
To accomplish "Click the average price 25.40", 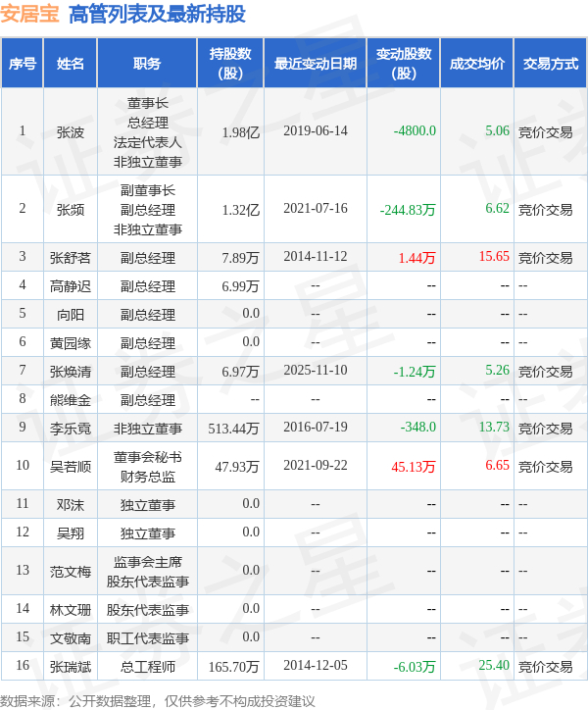I will (x=494, y=665).
